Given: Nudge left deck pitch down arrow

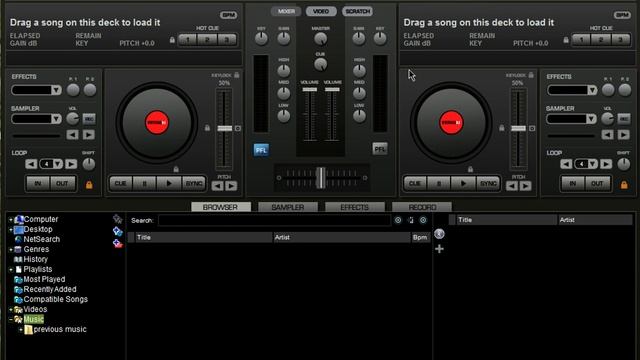Looking at the screenshot, I should pos(218,186).
